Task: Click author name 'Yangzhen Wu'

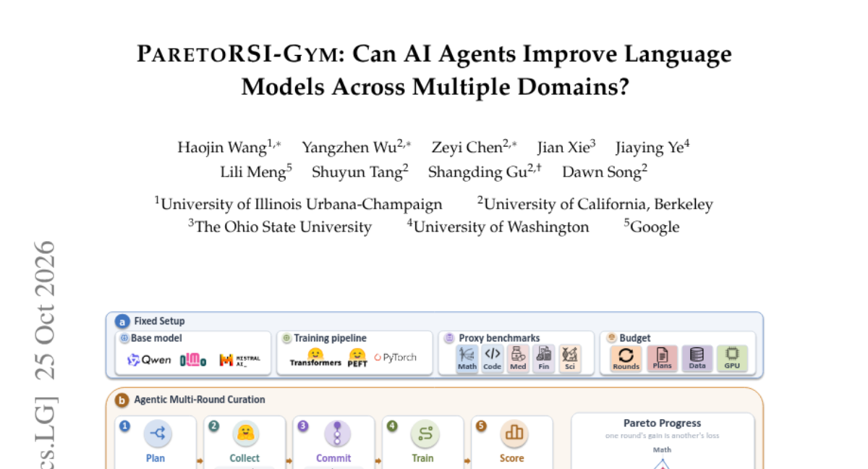Action: [350, 148]
